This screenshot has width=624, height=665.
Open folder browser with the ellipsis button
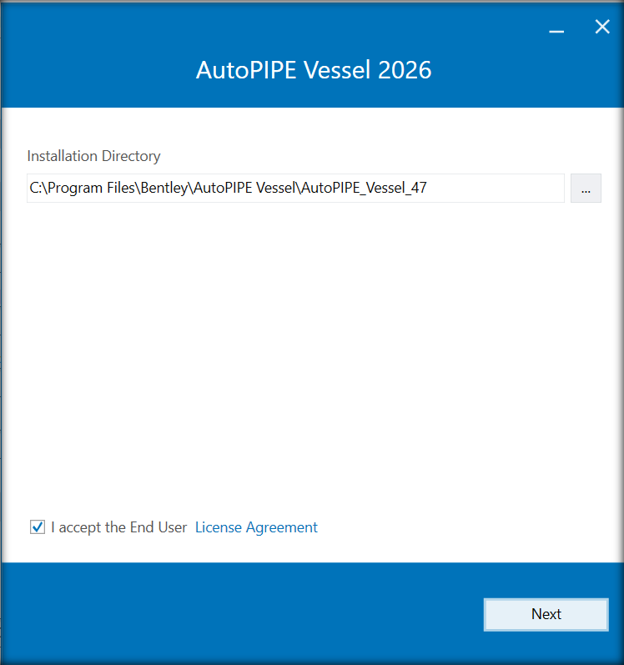585,188
